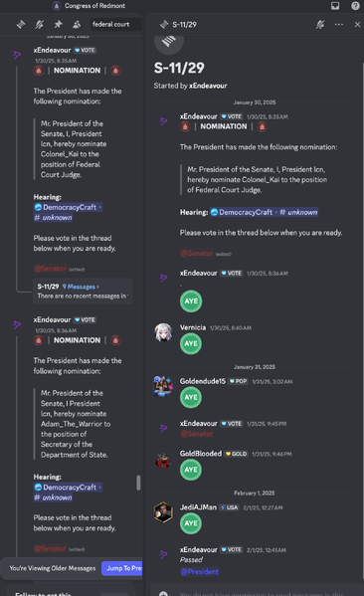The width and height of the screenshot is (364, 596).
Task: Open the thread more options ellipsis
Action: click(x=339, y=24)
